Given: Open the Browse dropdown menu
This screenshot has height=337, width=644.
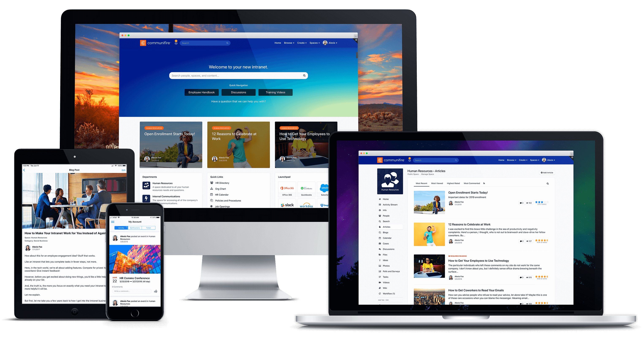Looking at the screenshot, I should [289, 43].
